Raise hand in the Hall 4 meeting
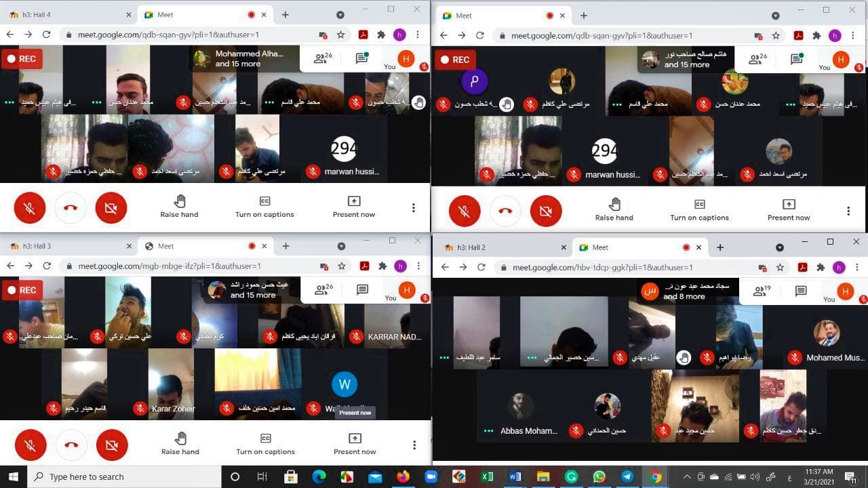This screenshot has height=488, width=868. [180, 207]
